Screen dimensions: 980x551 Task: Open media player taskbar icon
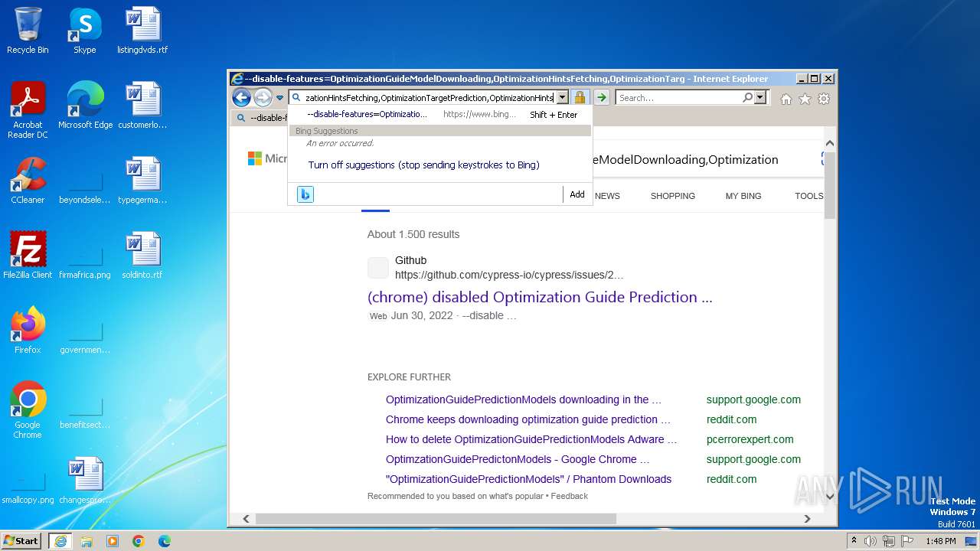click(x=113, y=541)
